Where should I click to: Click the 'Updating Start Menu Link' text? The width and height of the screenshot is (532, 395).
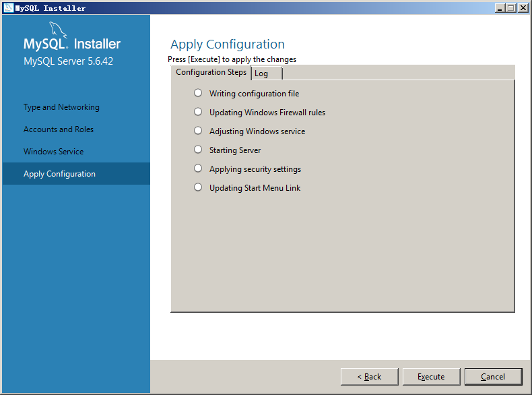click(x=255, y=188)
